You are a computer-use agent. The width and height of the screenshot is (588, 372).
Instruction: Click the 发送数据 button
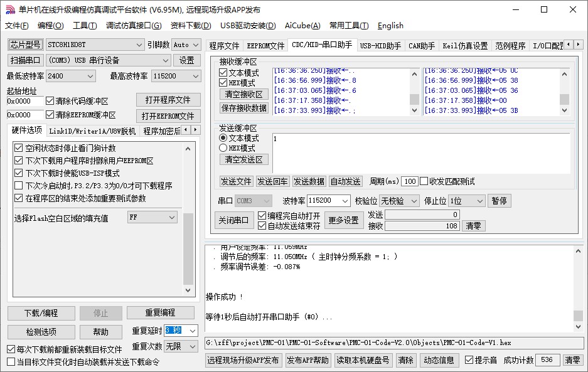pyautogui.click(x=309, y=181)
